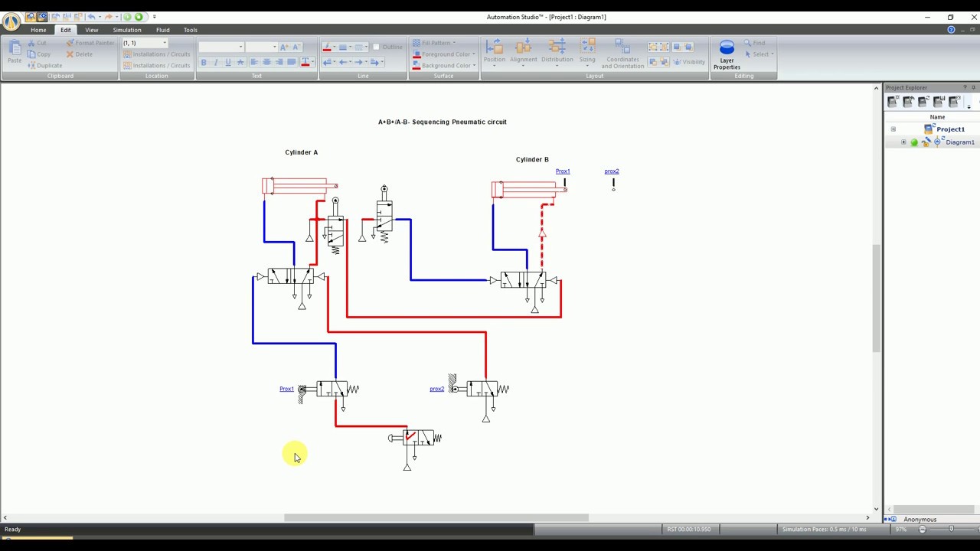
Task: Click the Copy icon in Clipboard
Action: tap(31, 54)
